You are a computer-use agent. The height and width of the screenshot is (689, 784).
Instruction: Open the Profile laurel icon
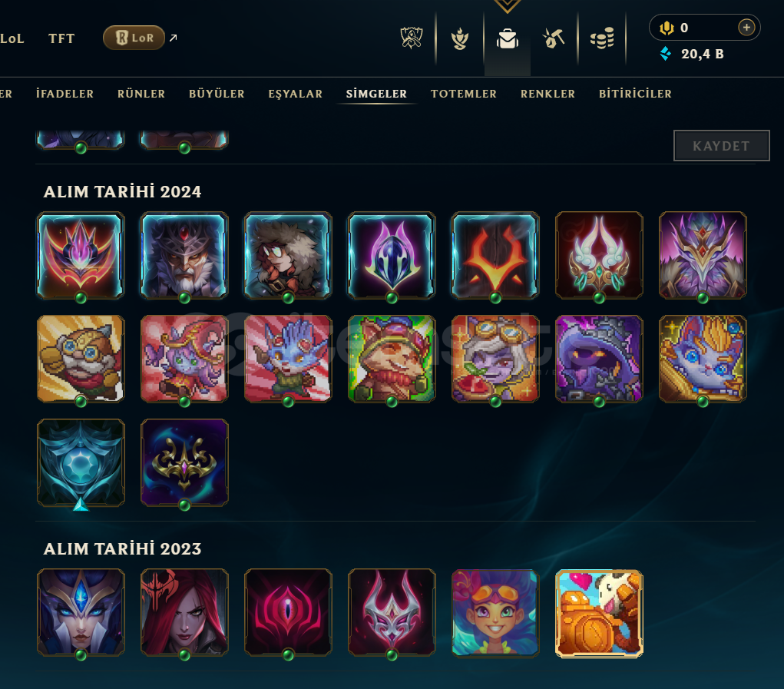[x=459, y=38]
